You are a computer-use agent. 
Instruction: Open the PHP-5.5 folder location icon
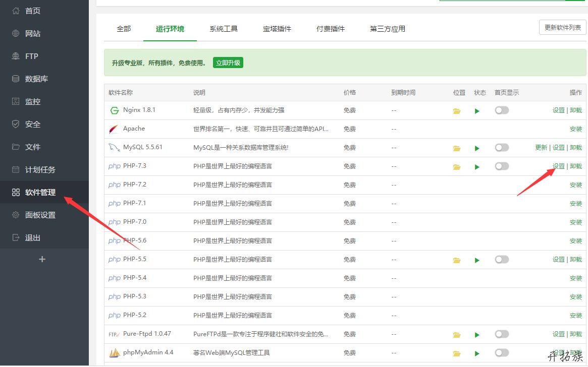click(457, 260)
